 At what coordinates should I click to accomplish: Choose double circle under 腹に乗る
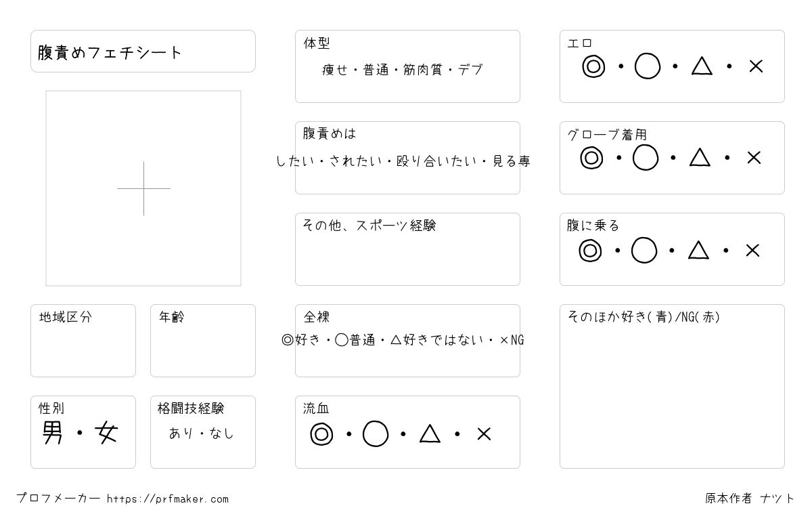click(590, 251)
